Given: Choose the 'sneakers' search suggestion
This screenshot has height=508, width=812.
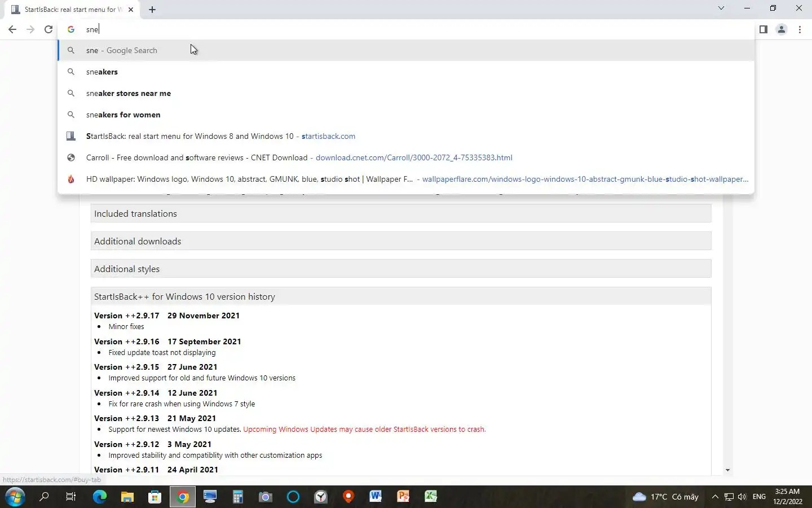Looking at the screenshot, I should (406, 72).
